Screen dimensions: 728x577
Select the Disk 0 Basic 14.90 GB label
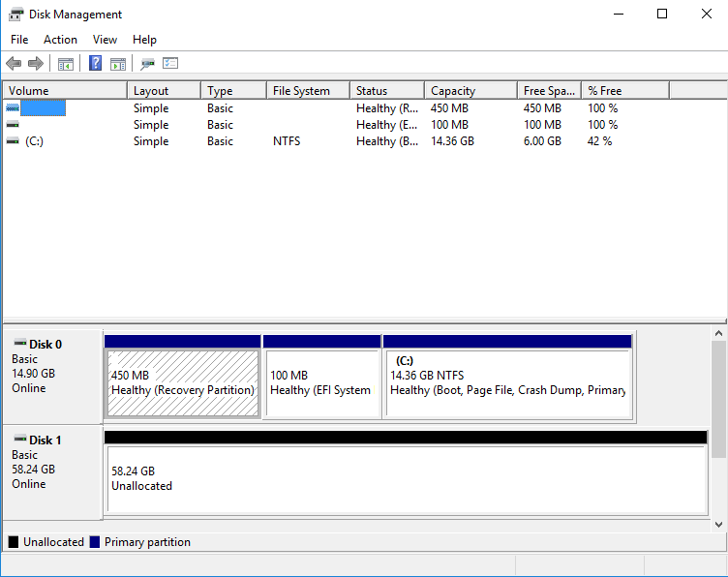(x=52, y=377)
